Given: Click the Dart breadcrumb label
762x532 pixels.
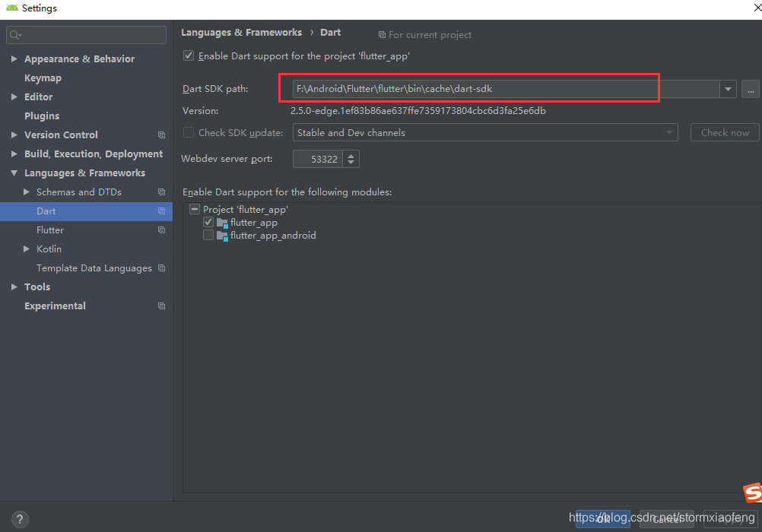Looking at the screenshot, I should click(331, 33).
